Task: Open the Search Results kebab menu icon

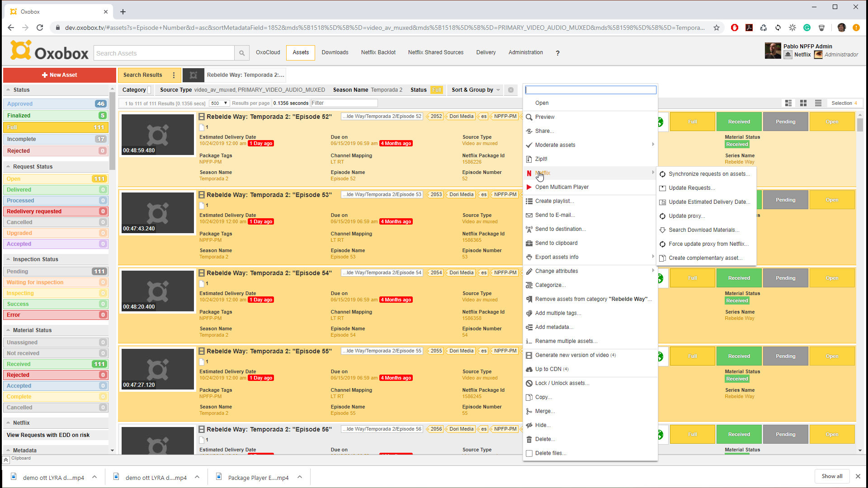Action: tap(174, 75)
